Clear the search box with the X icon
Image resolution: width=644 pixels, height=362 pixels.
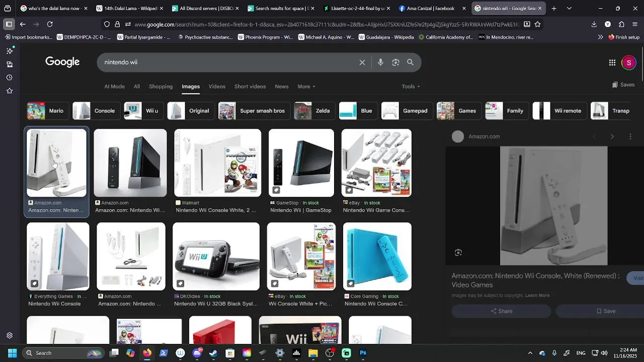[362, 62]
